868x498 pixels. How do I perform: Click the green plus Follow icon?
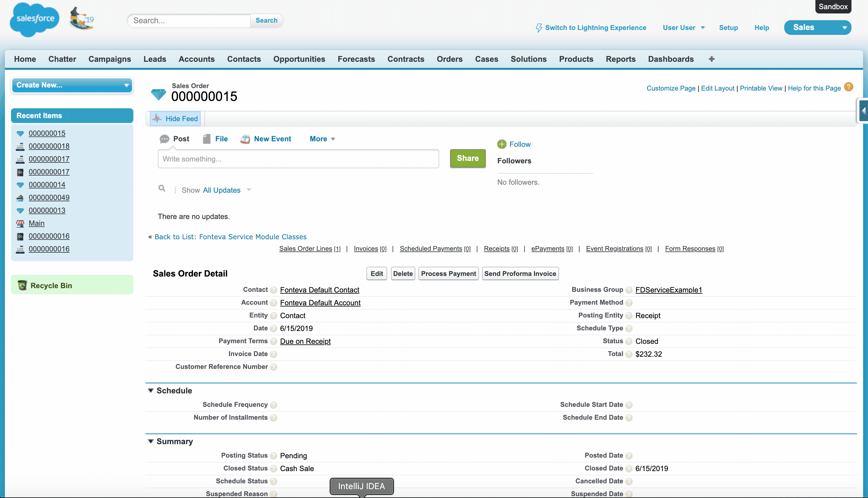click(502, 144)
